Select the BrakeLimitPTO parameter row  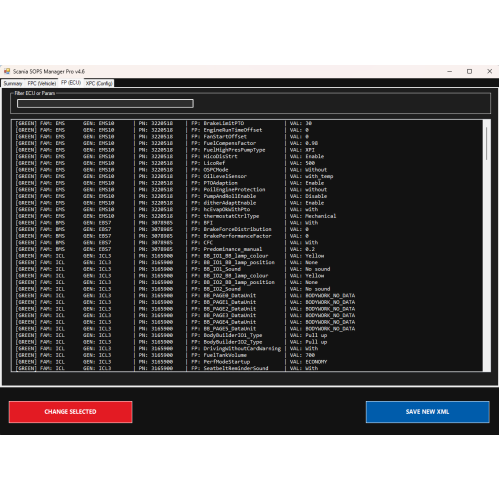pos(247,123)
